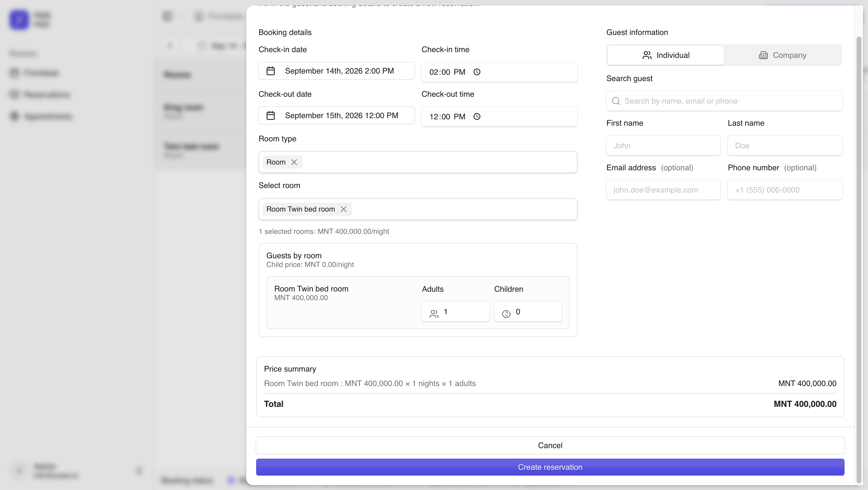
Task: Click the second background sidebar menu item icon
Action: point(14,94)
